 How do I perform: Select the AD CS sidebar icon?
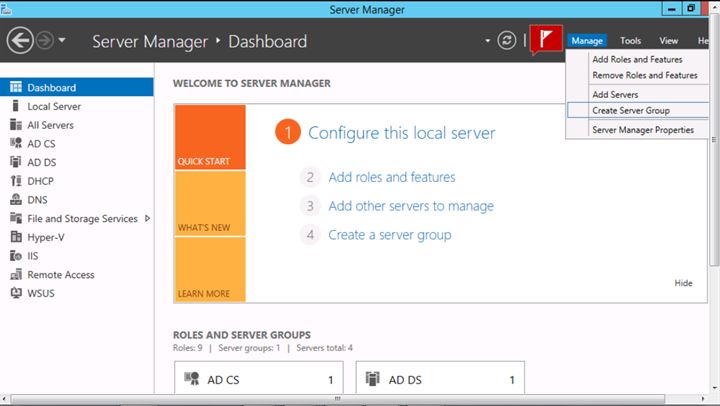[x=16, y=143]
